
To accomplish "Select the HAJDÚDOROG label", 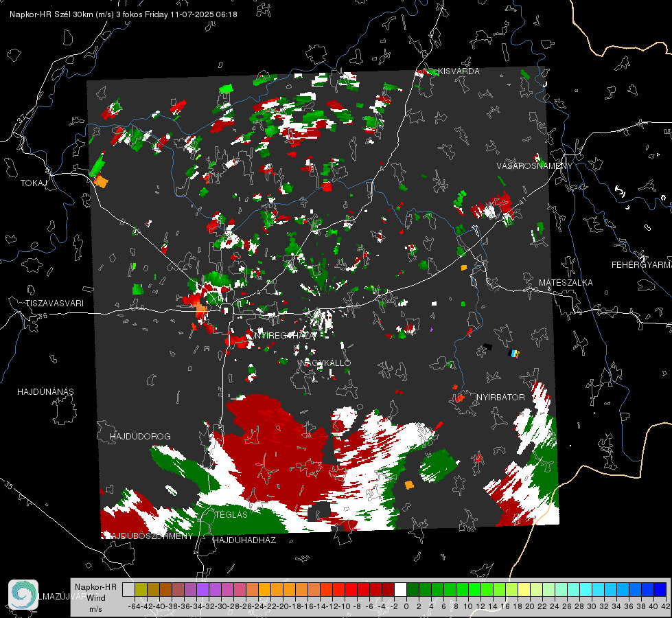I will click(140, 437).
